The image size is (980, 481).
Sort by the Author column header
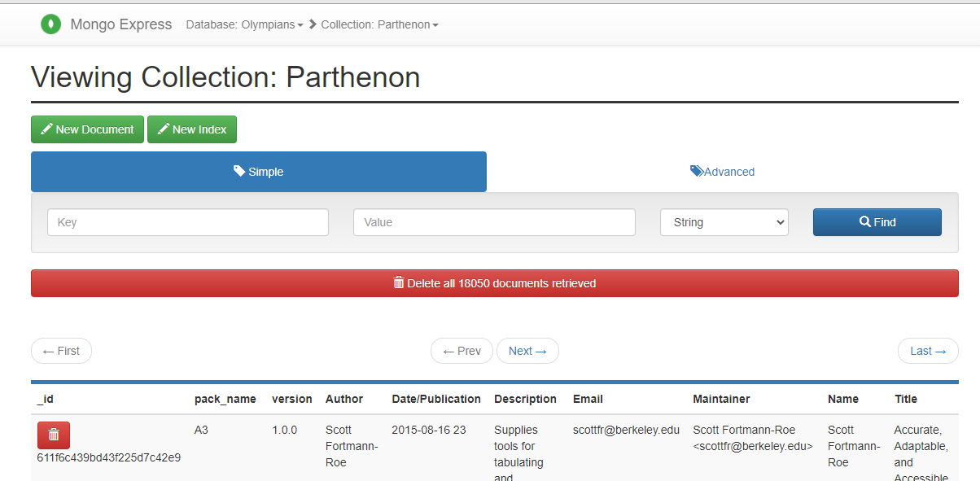pyautogui.click(x=344, y=399)
